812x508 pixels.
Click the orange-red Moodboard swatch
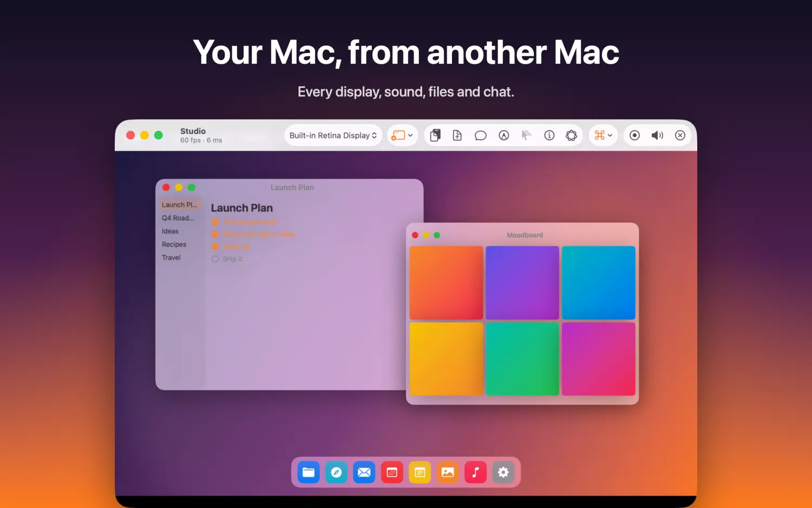click(447, 283)
